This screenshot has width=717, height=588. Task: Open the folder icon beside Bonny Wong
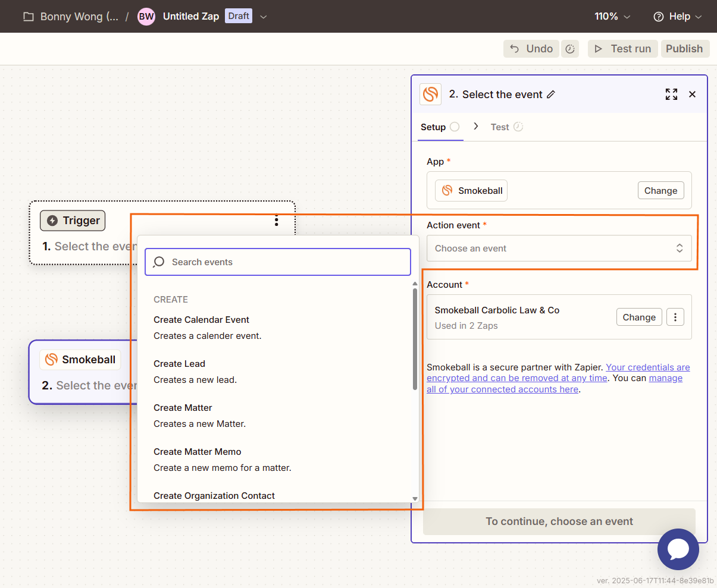tap(28, 17)
